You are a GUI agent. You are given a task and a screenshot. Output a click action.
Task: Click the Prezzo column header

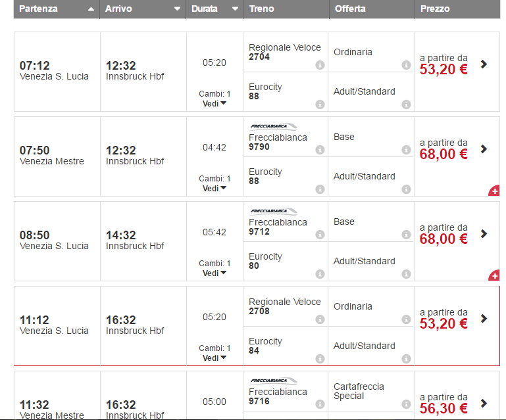coord(434,9)
